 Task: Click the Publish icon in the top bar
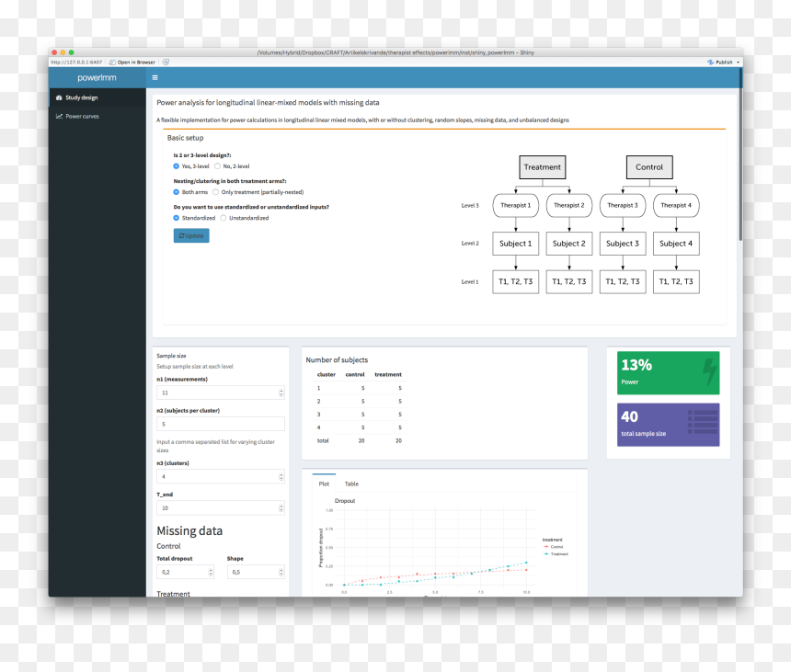pos(710,63)
